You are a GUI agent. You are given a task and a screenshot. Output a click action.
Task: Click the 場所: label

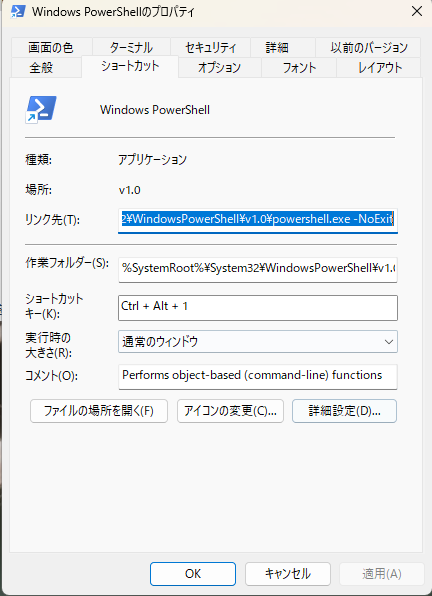38,190
